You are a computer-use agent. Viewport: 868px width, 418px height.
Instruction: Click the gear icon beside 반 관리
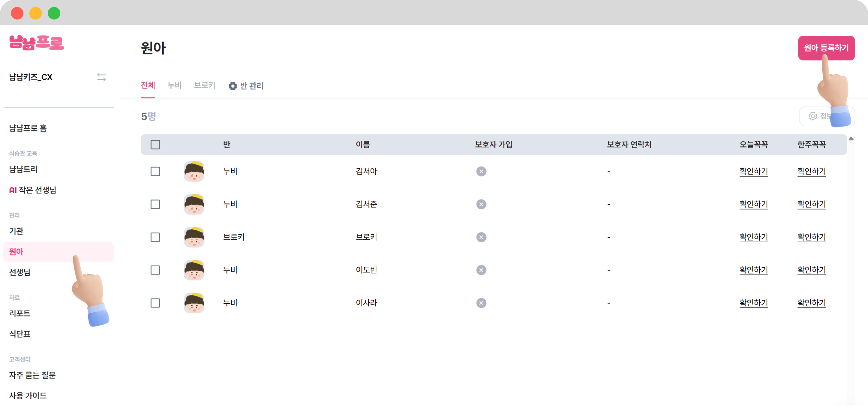tap(232, 86)
